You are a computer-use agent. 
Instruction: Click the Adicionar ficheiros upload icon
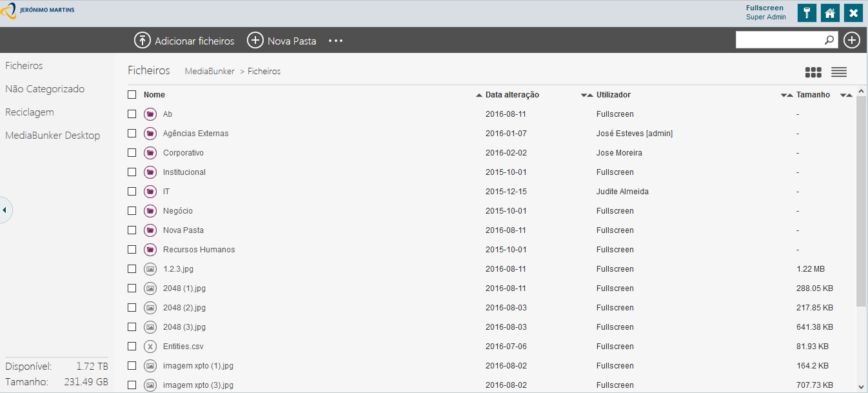[x=142, y=40]
